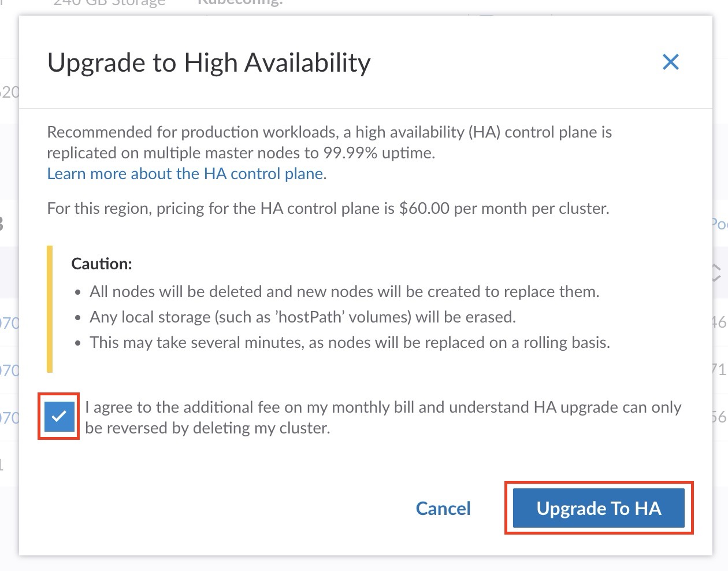Screen dimensions: 728x571
Task: Click the 'Caution:' heading in the notice
Action: point(102,264)
